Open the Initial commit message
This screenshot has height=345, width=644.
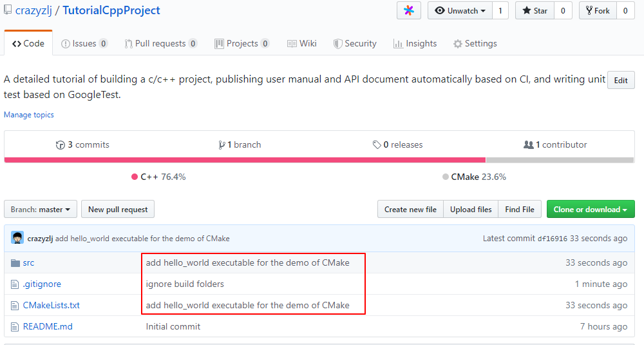pos(173,327)
